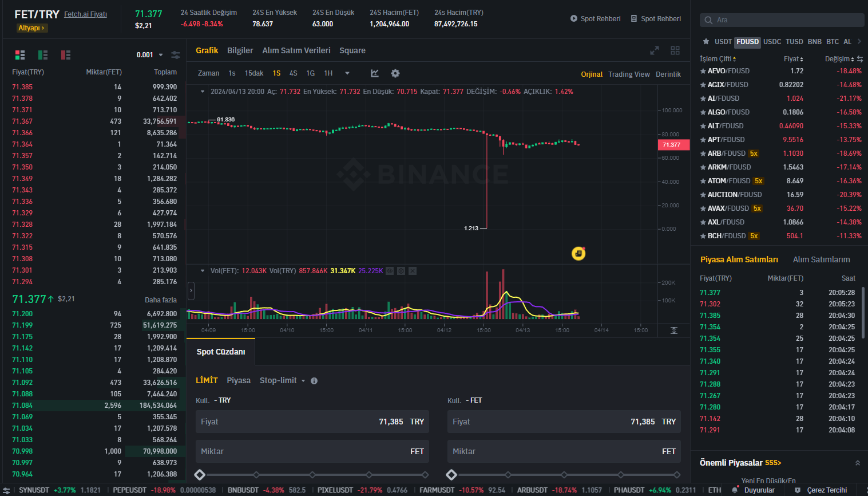This screenshot has width=868, height=496.
Task: Open chart settings gear icon
Action: point(395,73)
